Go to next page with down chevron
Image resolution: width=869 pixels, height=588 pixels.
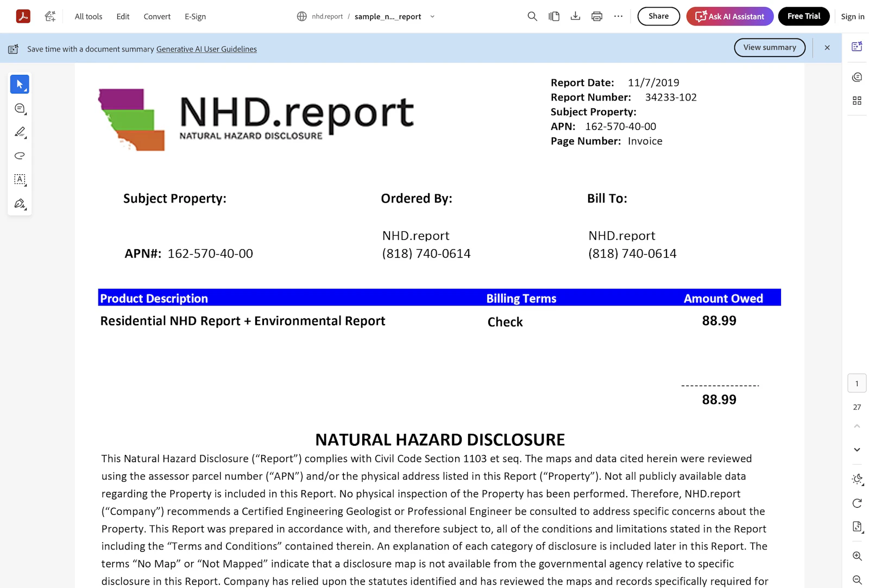(x=857, y=450)
